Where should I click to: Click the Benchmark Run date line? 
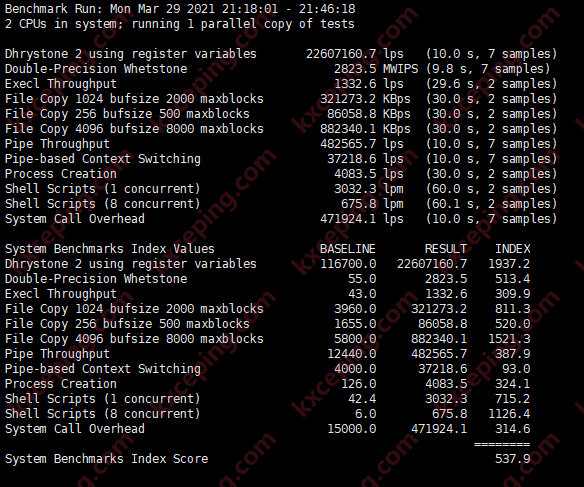(x=180, y=9)
